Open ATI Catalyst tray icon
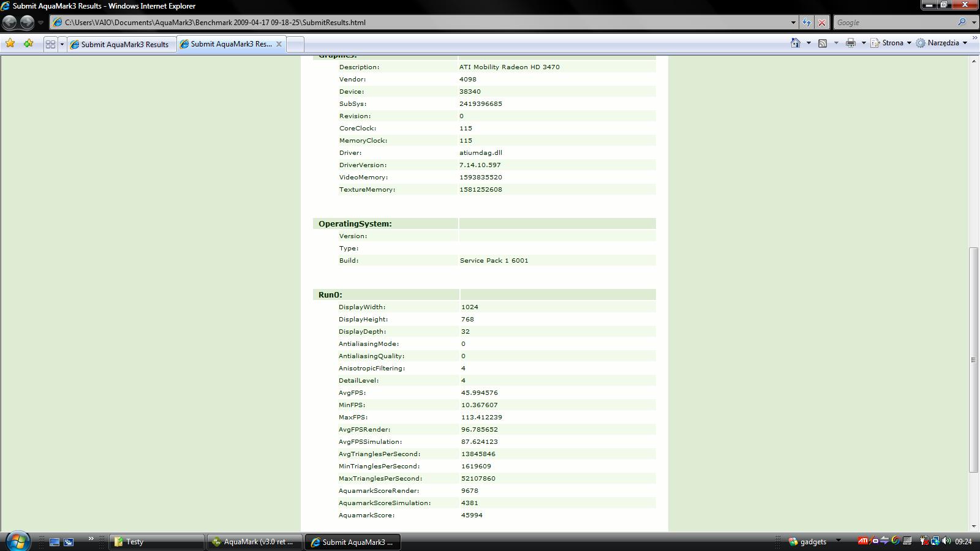 pos(862,541)
